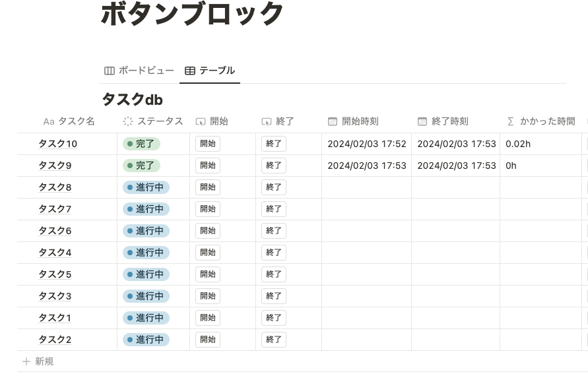Open the かかった時間 column header menu
588x374 pixels.
click(x=540, y=121)
